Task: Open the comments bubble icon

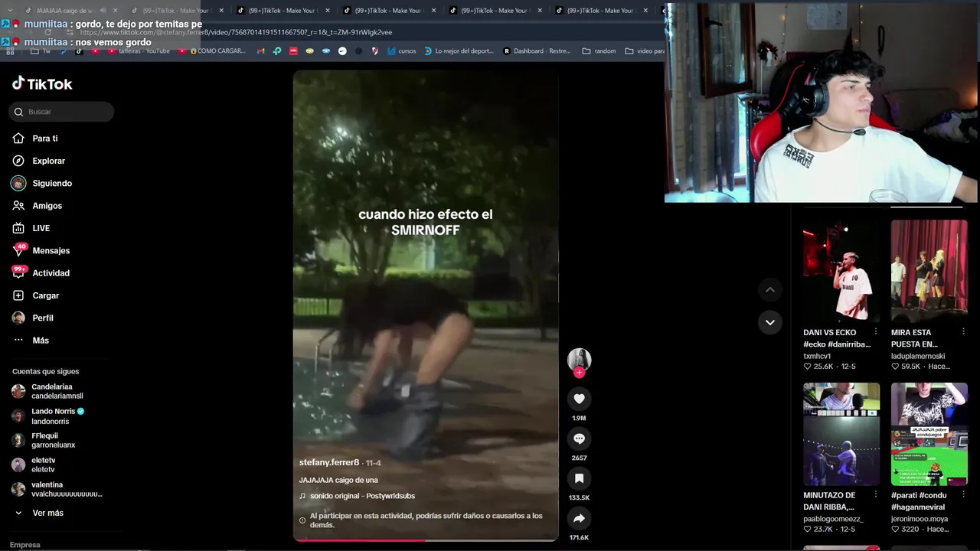Action: point(579,439)
